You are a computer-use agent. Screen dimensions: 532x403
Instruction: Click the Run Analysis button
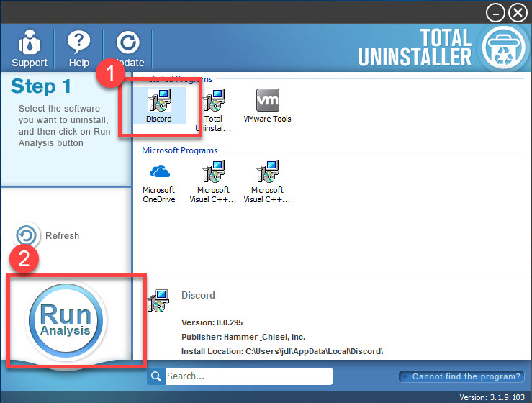point(66,321)
